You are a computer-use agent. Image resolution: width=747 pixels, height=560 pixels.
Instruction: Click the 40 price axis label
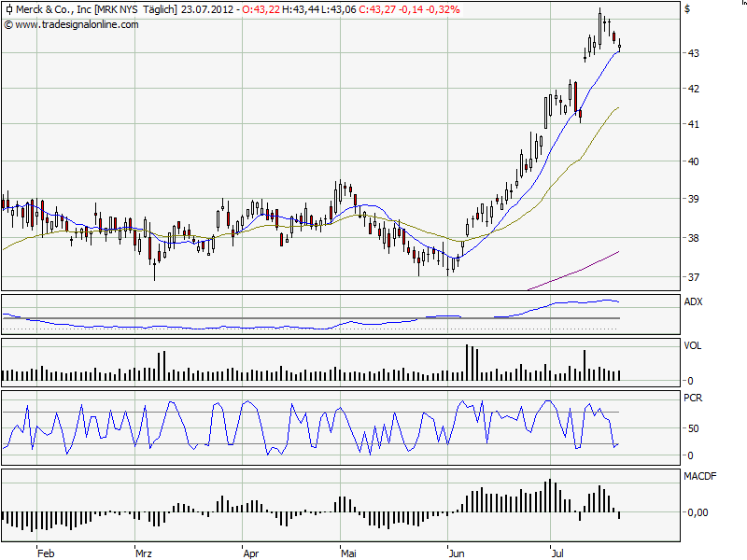[x=694, y=161]
